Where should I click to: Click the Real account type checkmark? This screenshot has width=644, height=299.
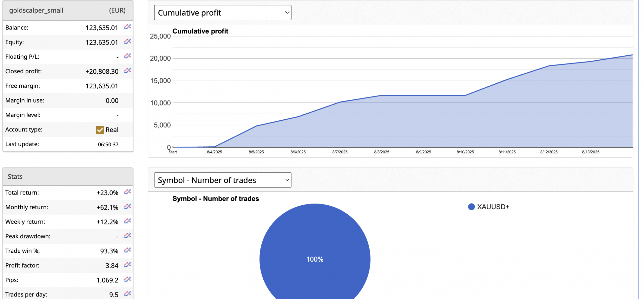100,130
